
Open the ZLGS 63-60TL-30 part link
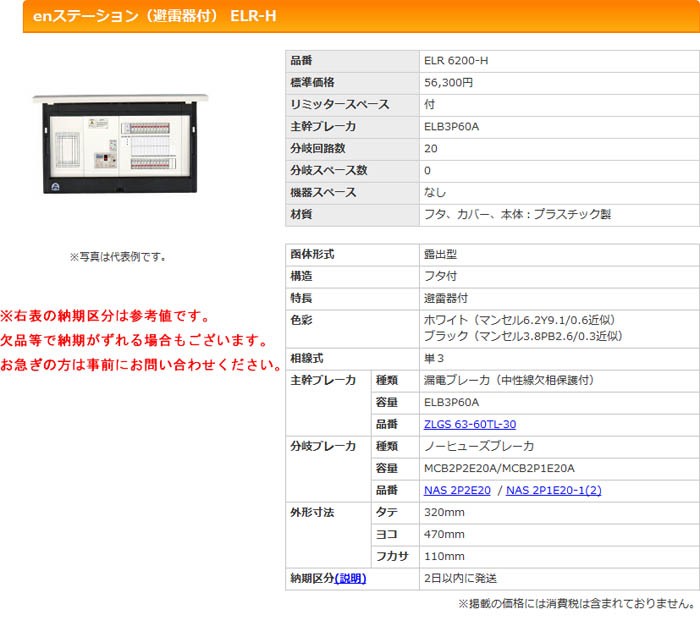[x=470, y=424]
